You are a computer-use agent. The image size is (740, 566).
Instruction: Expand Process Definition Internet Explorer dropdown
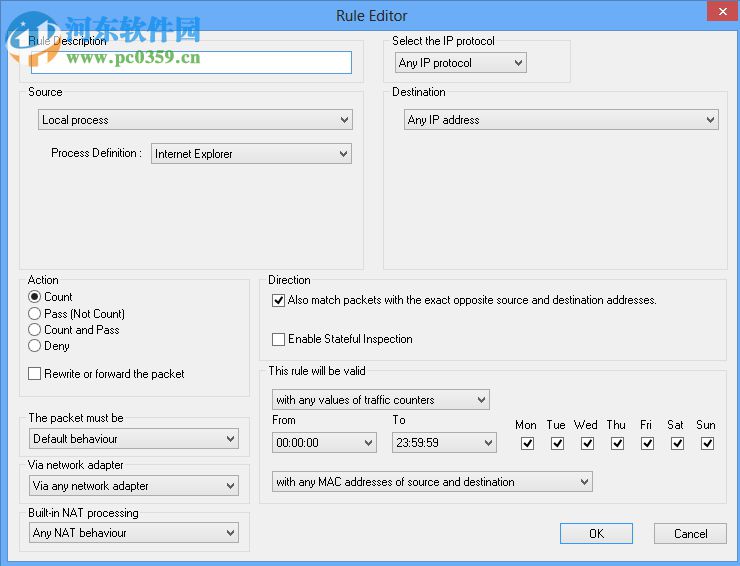[251, 154]
